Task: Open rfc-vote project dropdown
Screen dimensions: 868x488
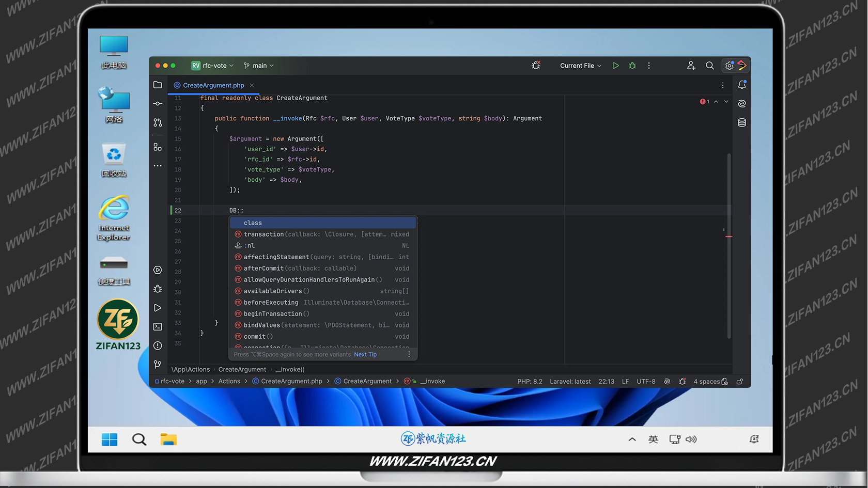Action: 212,66
